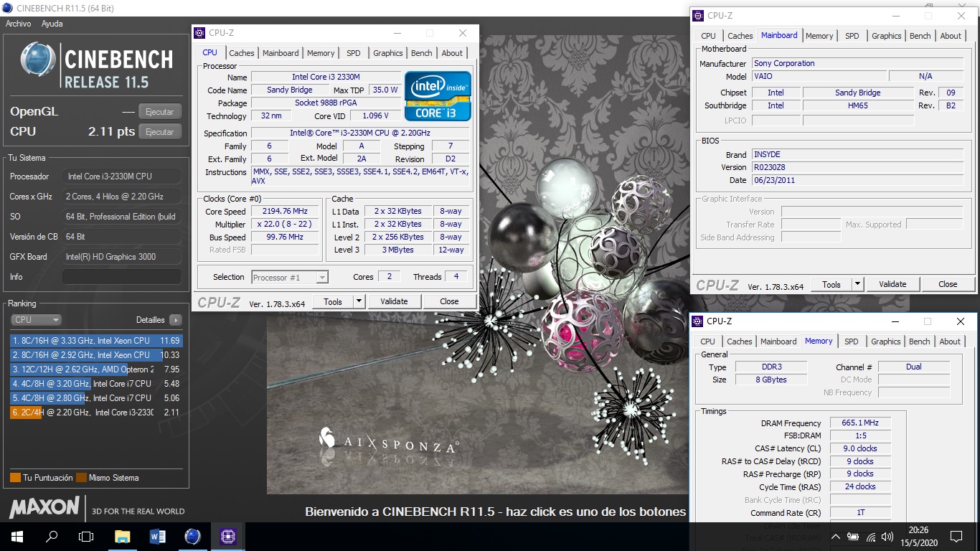Viewport: 980px width, 551px height.
Task: Click Maxon logo in Cinebench
Action: (x=44, y=507)
